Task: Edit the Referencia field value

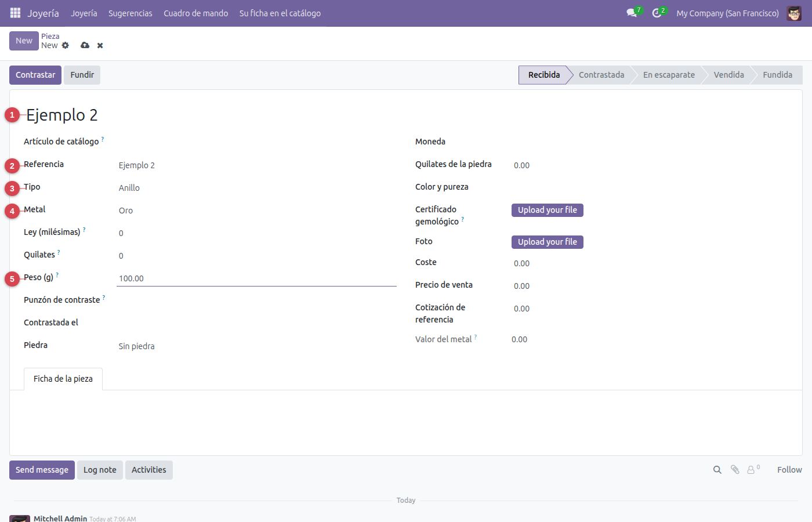Action: (x=256, y=165)
